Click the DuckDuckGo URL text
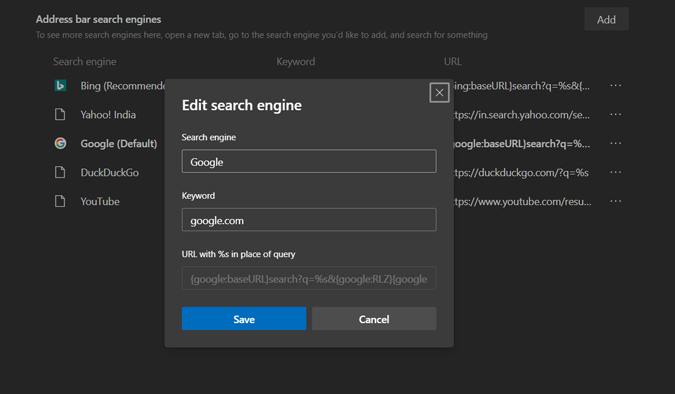Screen dimensions: 675x394 [521, 172]
